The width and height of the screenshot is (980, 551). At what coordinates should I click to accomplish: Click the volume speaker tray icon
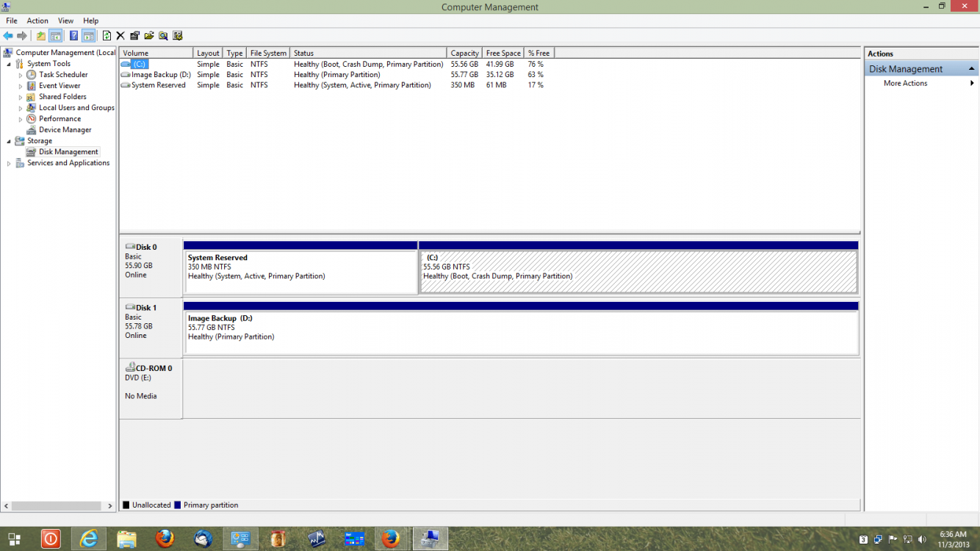(922, 540)
